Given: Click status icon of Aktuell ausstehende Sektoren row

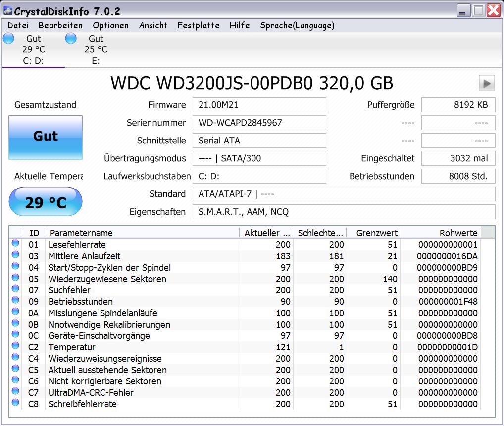Looking at the screenshot, I should pos(15,369).
